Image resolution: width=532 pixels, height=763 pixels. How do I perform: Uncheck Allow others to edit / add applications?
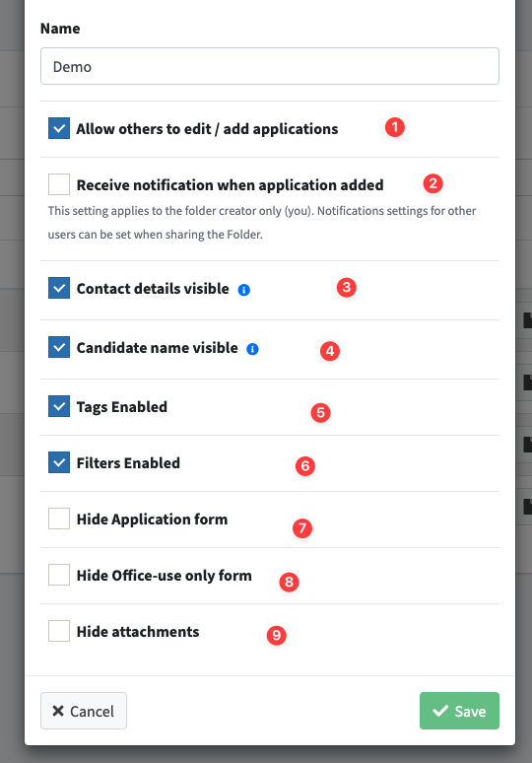click(59, 128)
